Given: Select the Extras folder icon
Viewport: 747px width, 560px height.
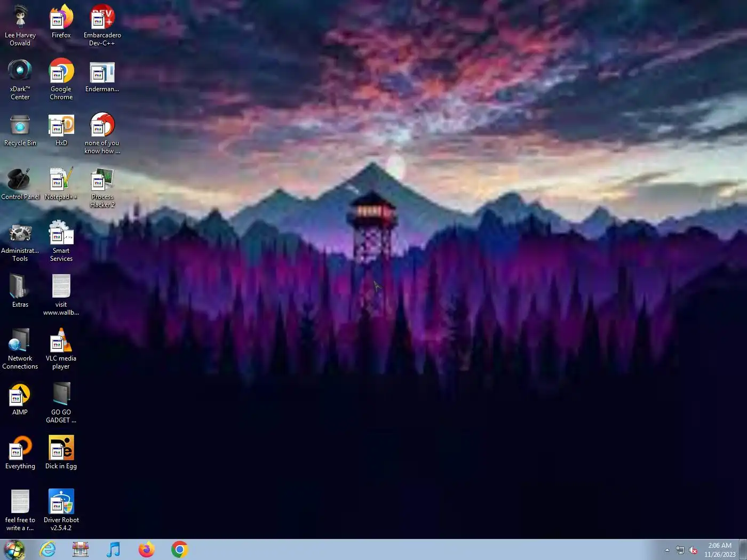Looking at the screenshot, I should (20, 291).
